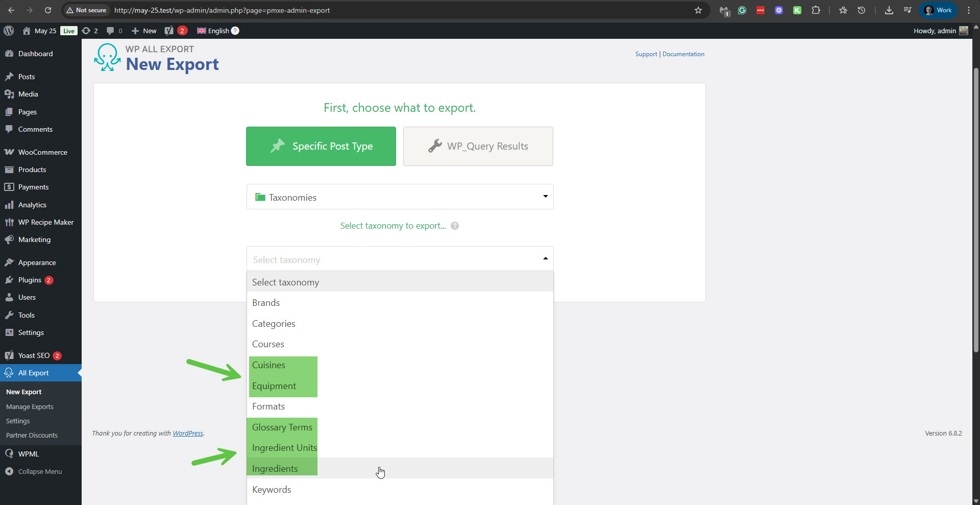Collapse the admin menu
The height and width of the screenshot is (505, 980).
click(41, 471)
